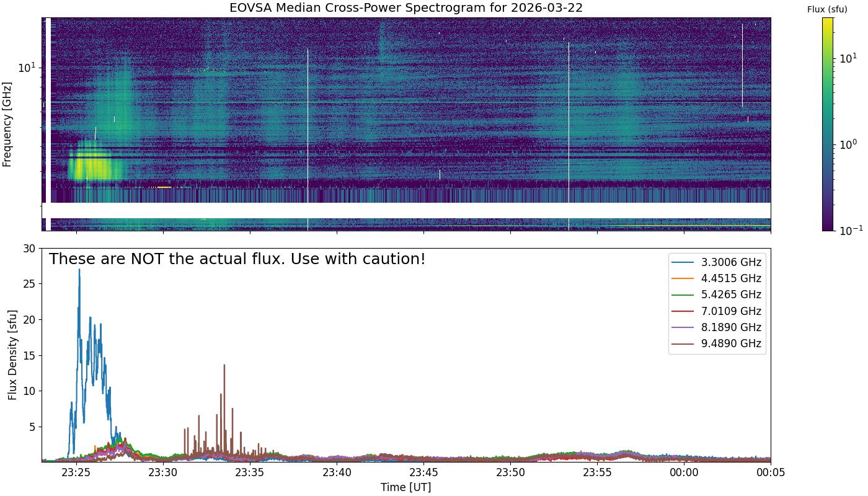Click the Time [UT] axis label
Screen dimensions: 868x496
(406, 487)
